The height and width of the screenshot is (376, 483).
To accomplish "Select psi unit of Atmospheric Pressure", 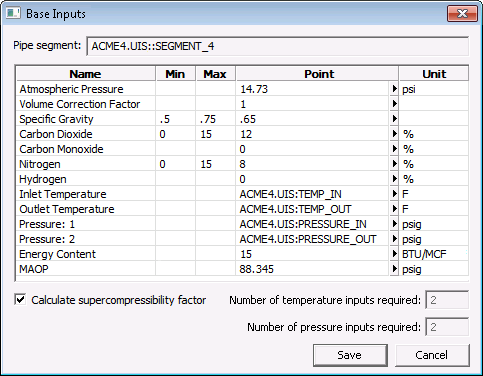I will click(434, 89).
